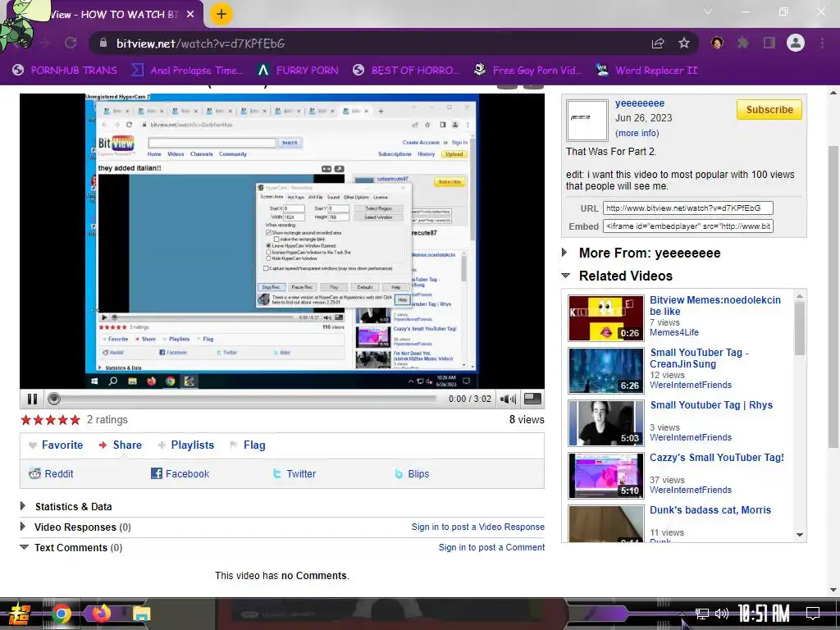Image resolution: width=840 pixels, height=630 pixels.
Task: Sign in to post a Video Response
Action: pos(478,527)
